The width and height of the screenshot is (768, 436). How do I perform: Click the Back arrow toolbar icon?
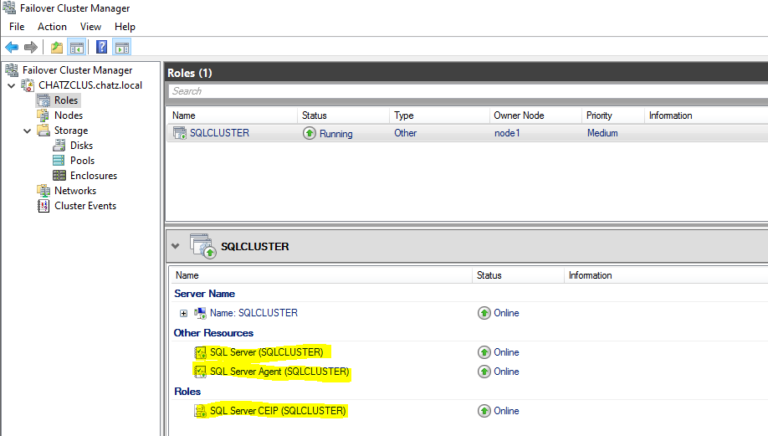pyautogui.click(x=12, y=47)
